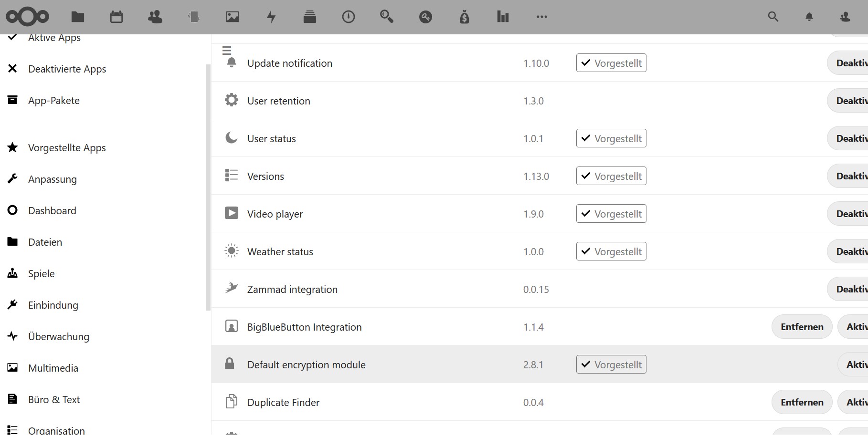Image resolution: width=868 pixels, height=437 pixels.
Task: Uncheck Vorgestellt for Weather status
Action: tap(611, 251)
